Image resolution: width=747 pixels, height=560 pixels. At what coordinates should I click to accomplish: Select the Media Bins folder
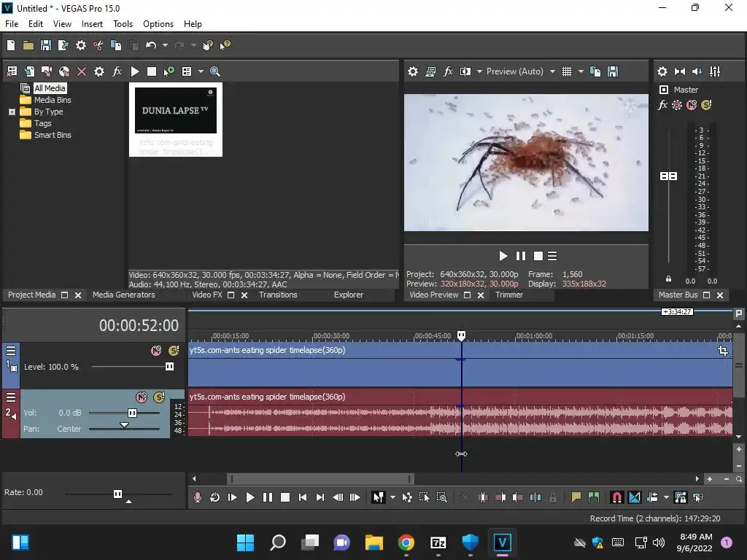(x=52, y=100)
